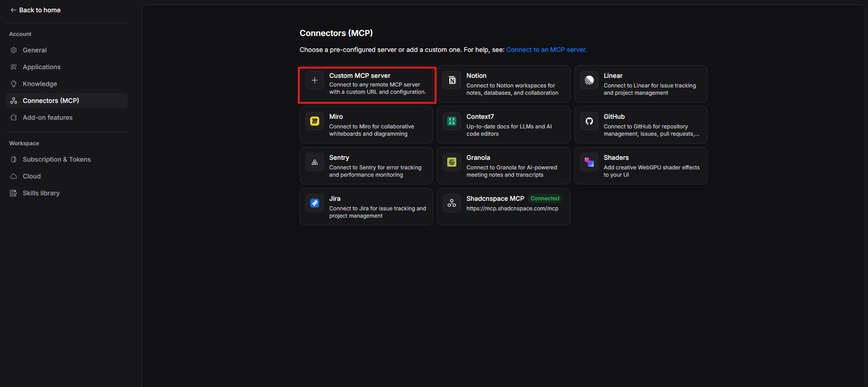Click the Subscription & Tokens icon
The height and width of the screenshot is (387, 868).
14,159
